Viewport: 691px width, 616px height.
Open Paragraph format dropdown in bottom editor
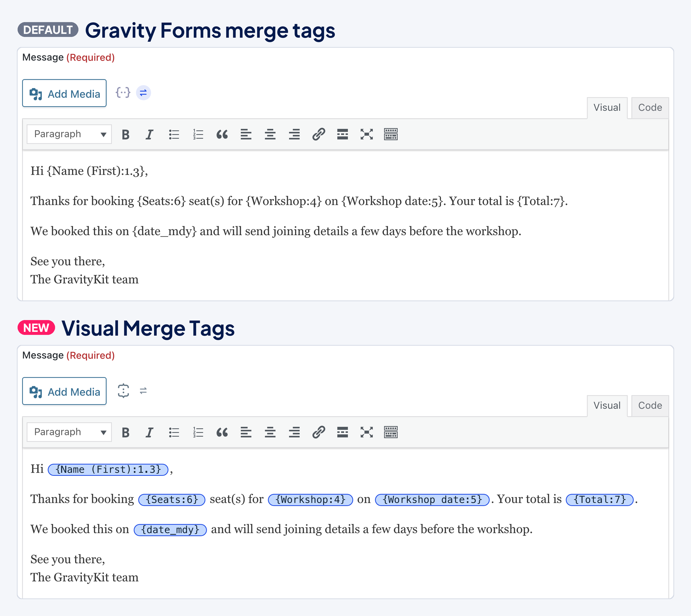pos(69,432)
